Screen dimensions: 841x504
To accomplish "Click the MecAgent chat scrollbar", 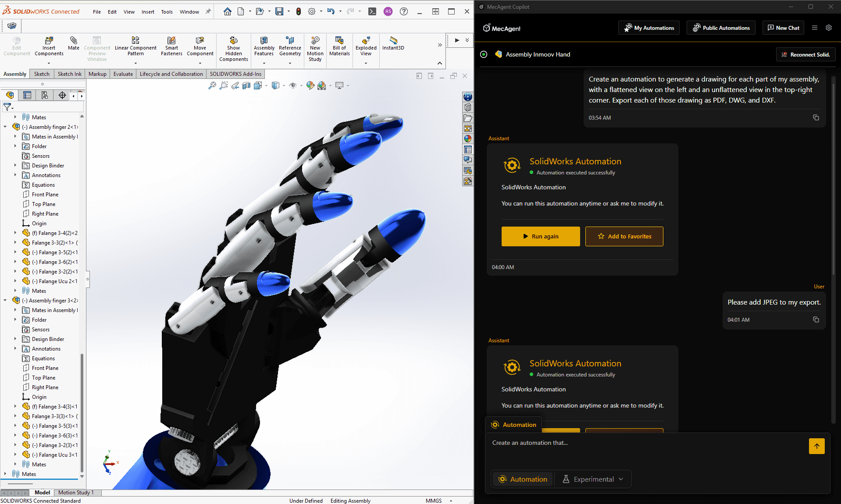I will point(833,175).
